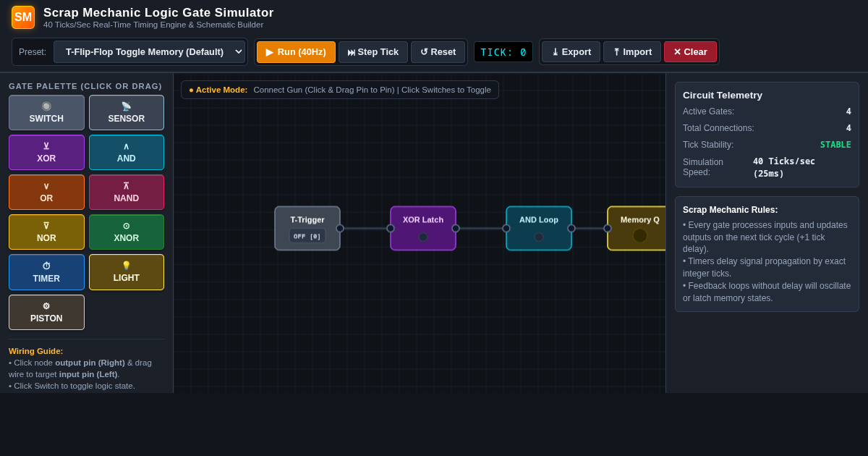
Task: Click the Circuit Telemetry heading
Action: [723, 95]
